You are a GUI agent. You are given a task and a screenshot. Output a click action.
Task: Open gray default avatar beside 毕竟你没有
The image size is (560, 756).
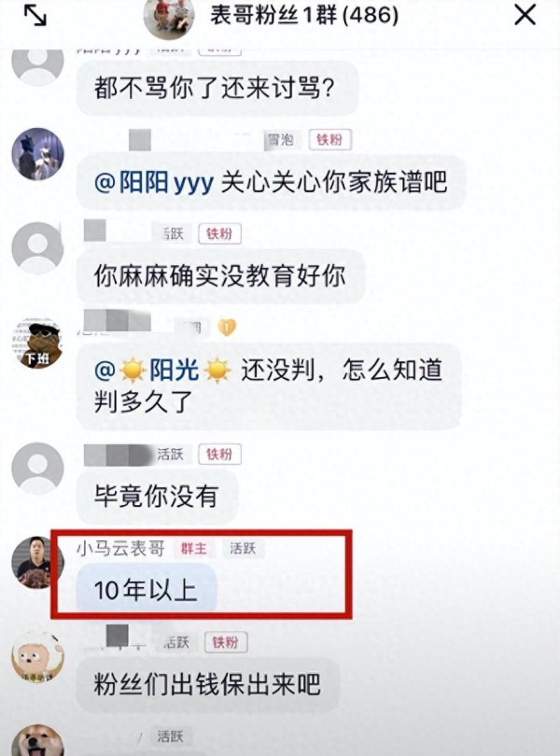[37, 469]
